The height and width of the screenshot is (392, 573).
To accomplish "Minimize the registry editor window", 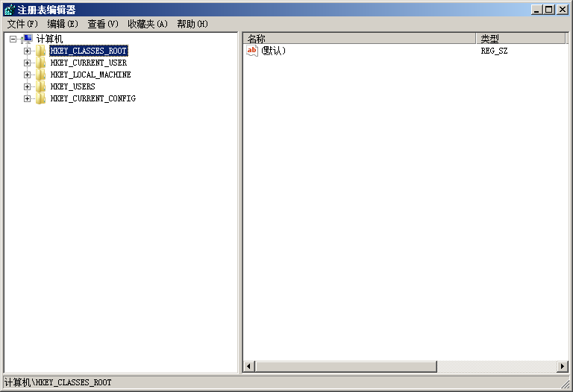I will click(x=536, y=10).
